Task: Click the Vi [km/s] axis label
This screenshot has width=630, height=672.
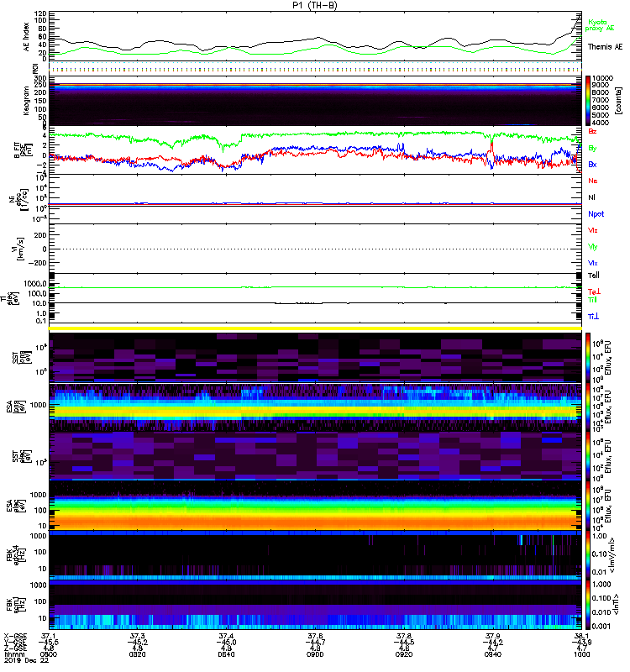Action: click(18, 249)
